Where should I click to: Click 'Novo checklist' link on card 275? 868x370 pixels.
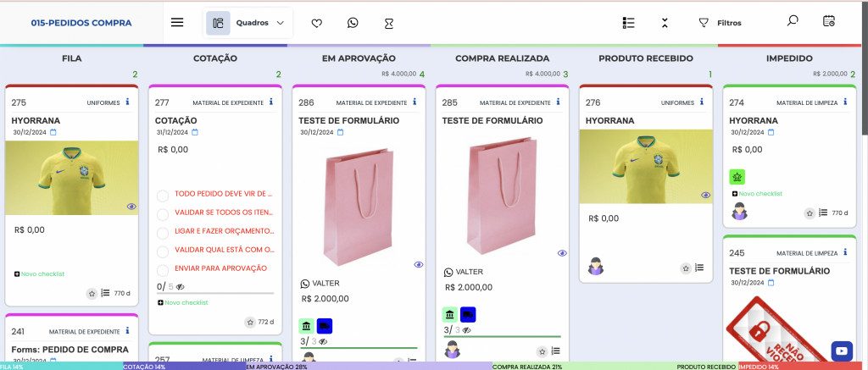point(39,273)
